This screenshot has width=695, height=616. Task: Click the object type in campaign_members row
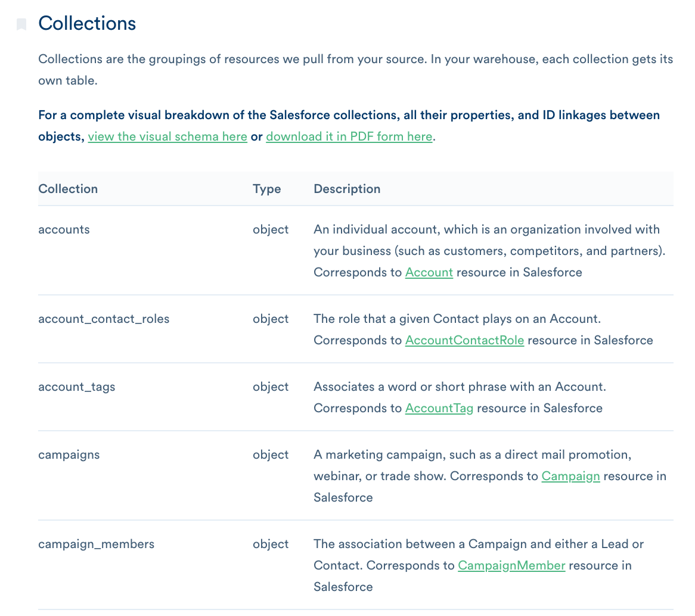271,544
